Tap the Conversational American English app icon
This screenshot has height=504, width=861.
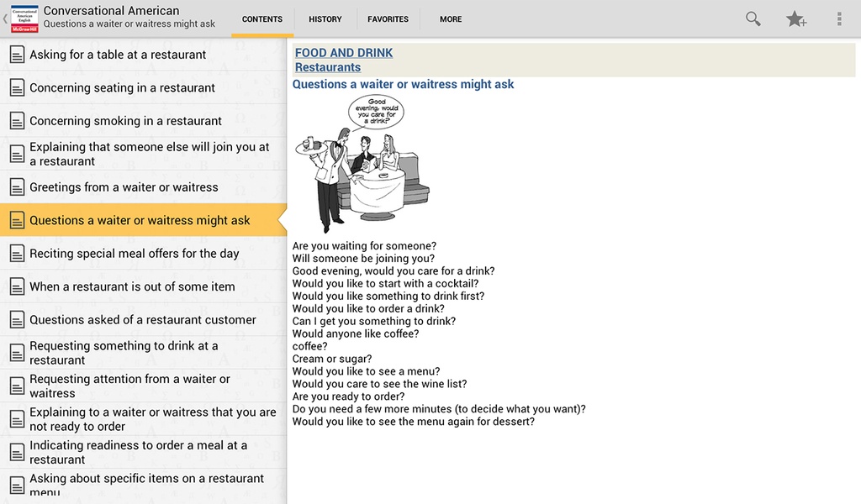tap(24, 18)
